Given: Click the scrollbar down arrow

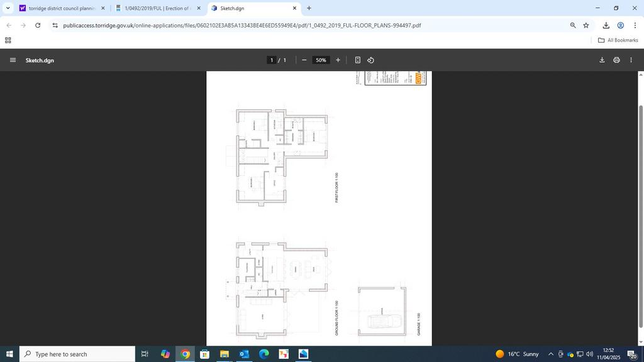Looking at the screenshot, I should click(640, 342).
